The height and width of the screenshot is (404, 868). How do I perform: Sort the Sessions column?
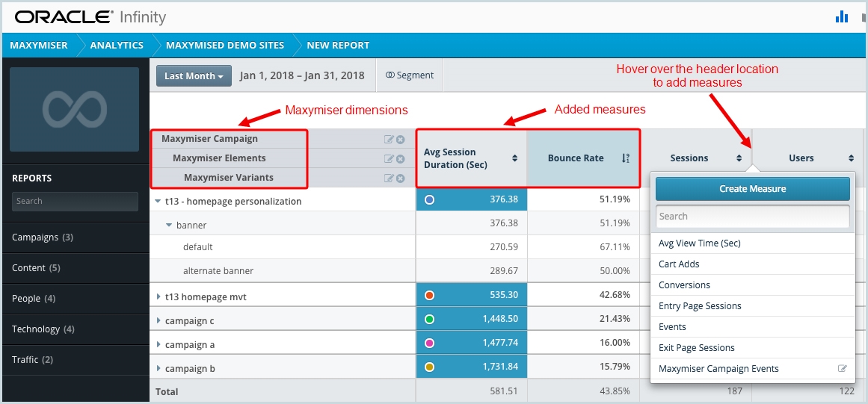(739, 158)
